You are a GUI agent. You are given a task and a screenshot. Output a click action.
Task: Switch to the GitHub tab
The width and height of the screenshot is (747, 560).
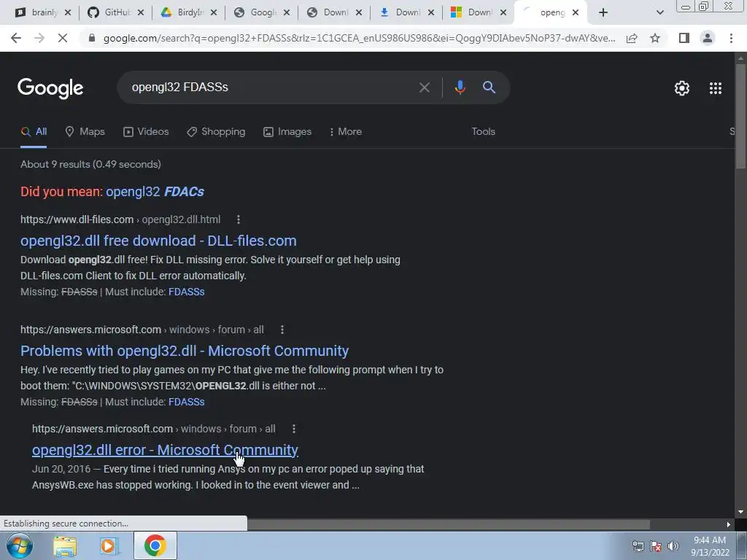click(x=115, y=12)
